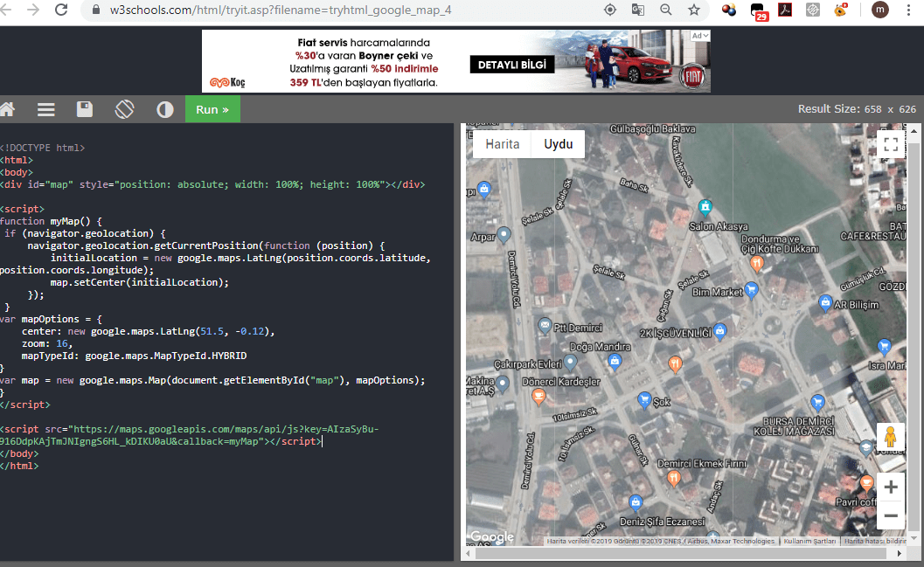Click the Salon Akasya marker

pyautogui.click(x=705, y=207)
